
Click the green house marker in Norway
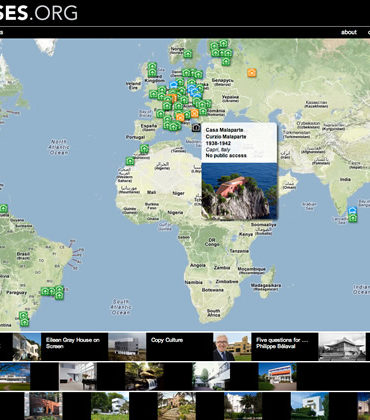188,54
